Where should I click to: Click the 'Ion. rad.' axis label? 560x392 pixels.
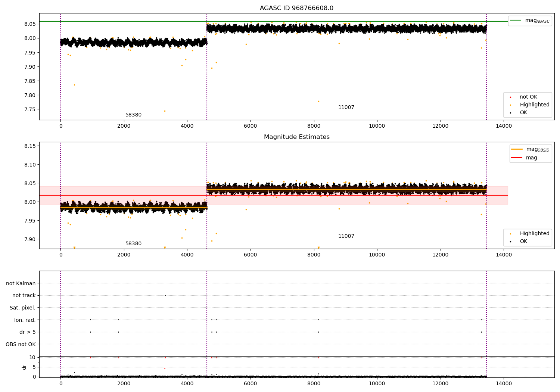pos(25,320)
